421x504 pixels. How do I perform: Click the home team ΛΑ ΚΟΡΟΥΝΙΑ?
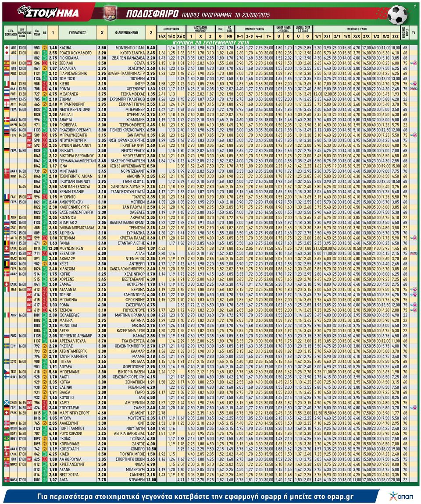70,459
